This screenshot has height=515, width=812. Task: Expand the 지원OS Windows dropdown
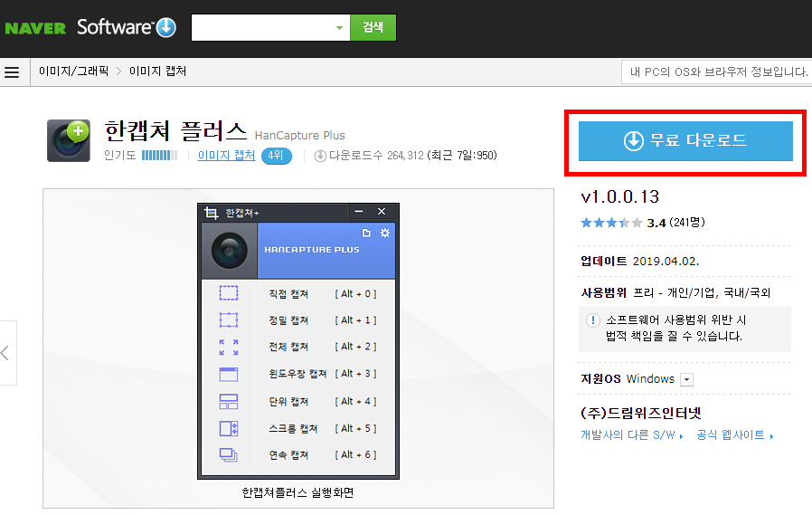[x=686, y=379]
